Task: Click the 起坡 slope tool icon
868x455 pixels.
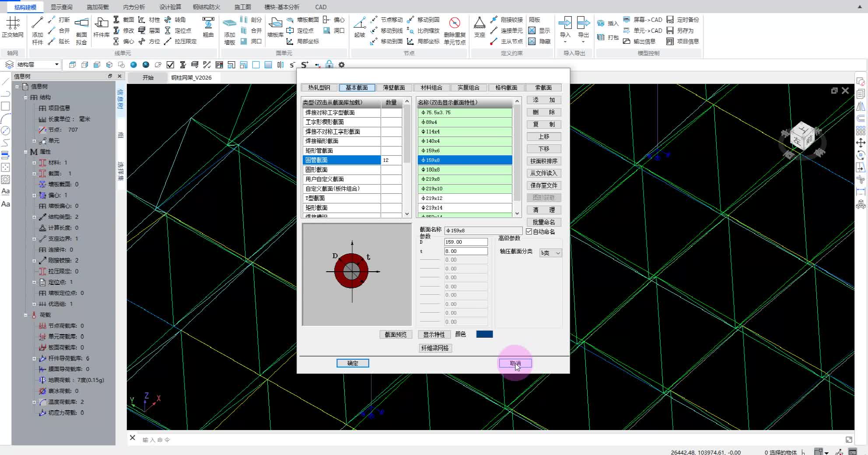Action: 360,23
